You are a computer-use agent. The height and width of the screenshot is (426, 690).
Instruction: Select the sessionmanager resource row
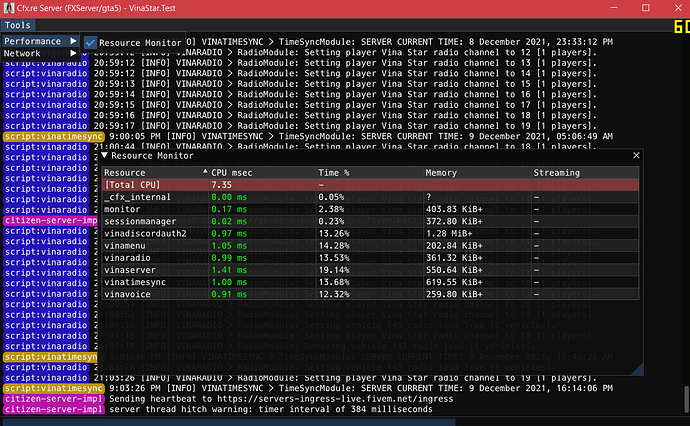tap(370, 221)
